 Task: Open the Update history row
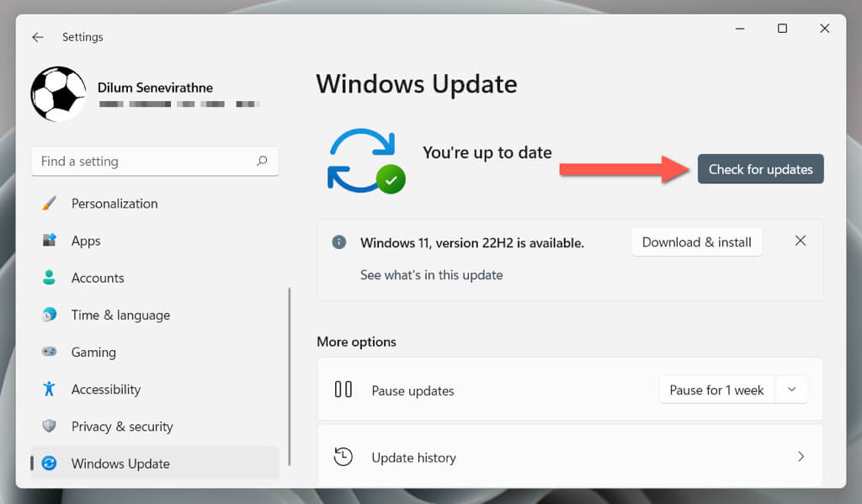[x=570, y=456]
